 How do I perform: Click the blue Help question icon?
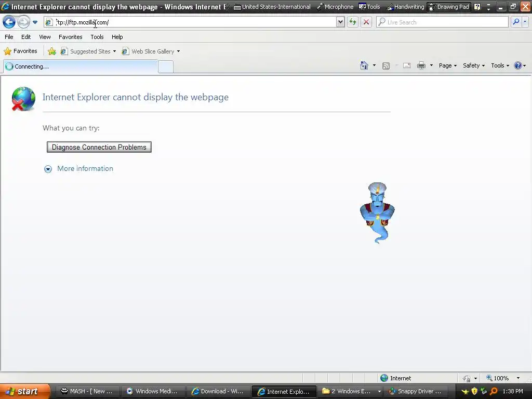click(518, 65)
